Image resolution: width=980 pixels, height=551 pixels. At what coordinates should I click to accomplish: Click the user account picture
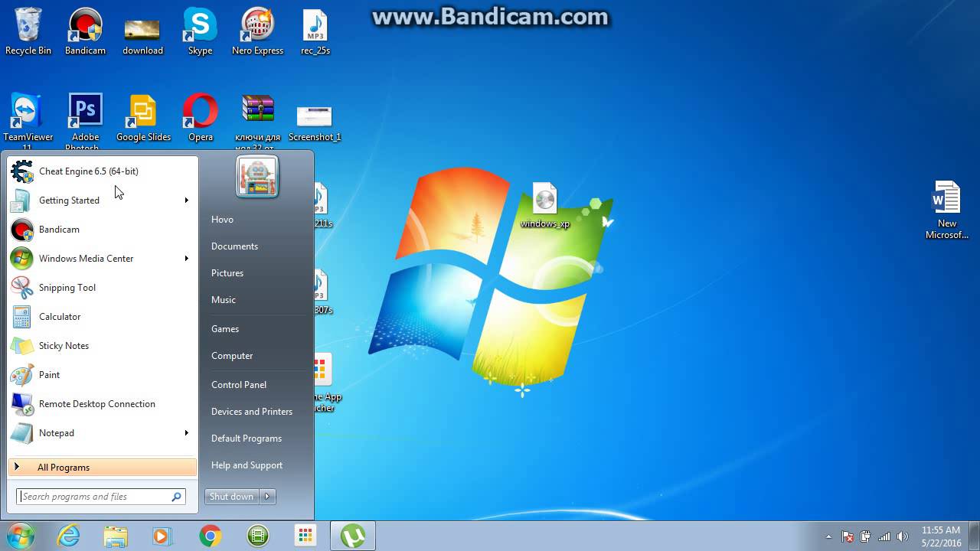click(x=257, y=176)
